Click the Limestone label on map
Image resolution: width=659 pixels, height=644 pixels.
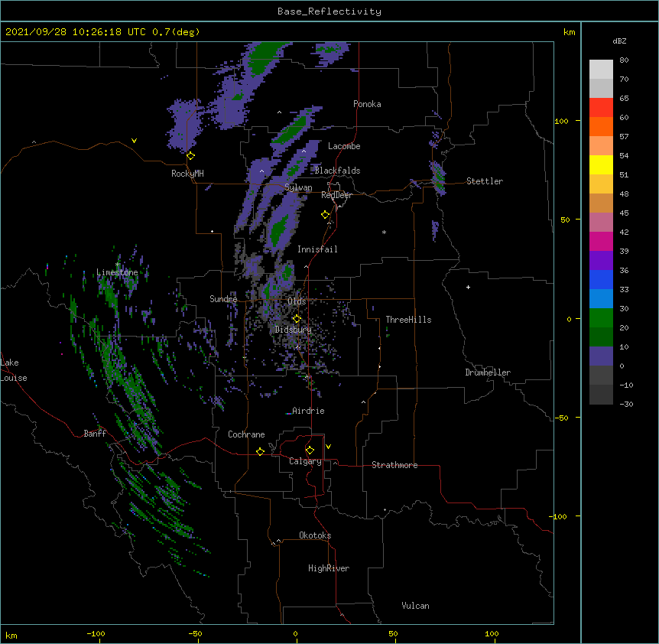[x=117, y=272]
